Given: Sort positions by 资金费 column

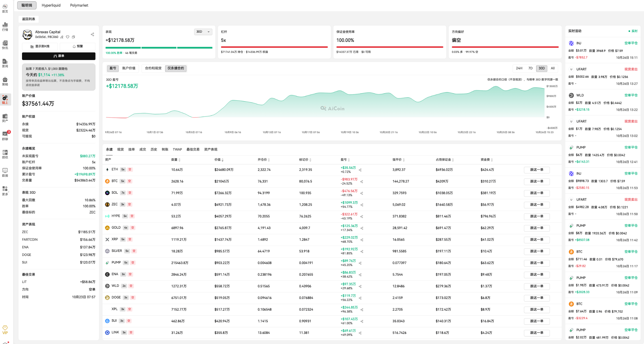Looking at the screenshot, I should (486, 160).
